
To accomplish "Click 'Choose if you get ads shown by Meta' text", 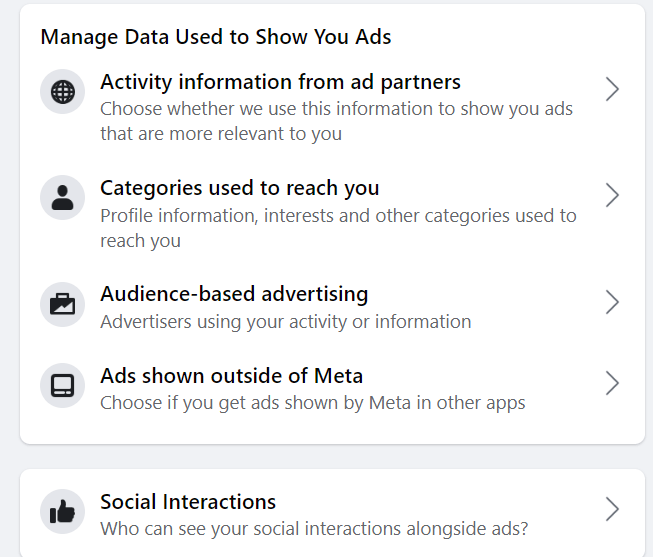I will tap(312, 403).
